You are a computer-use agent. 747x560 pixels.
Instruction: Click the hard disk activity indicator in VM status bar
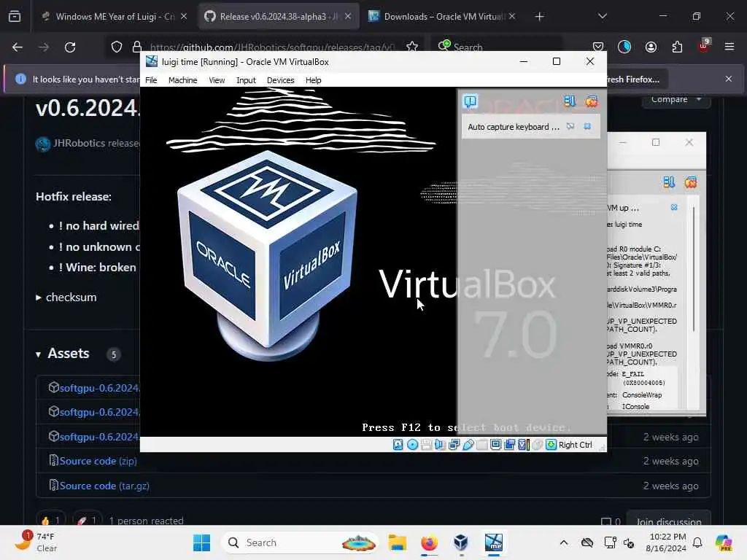[398, 445]
